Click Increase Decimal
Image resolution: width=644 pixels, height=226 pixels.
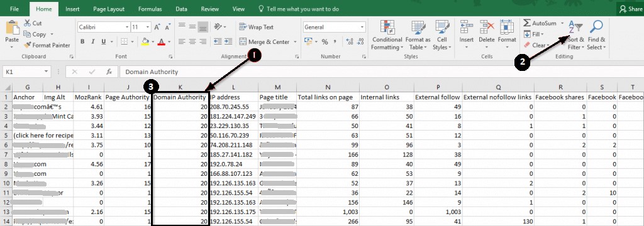350,42
